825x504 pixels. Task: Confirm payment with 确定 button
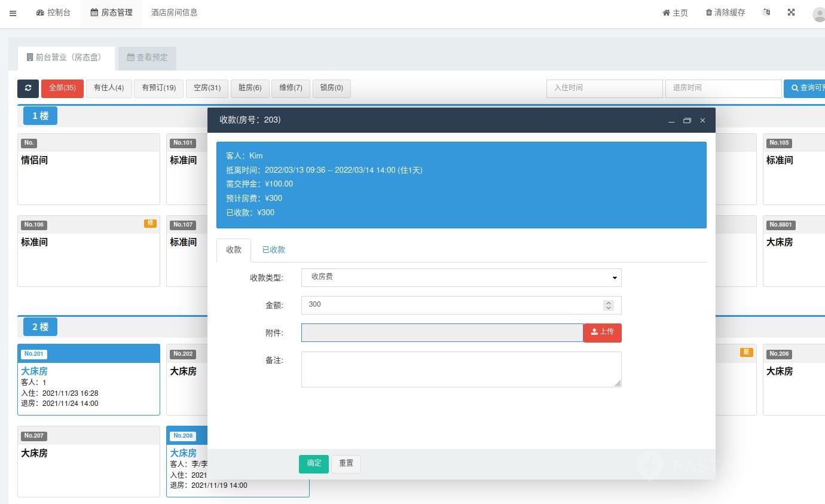(x=314, y=463)
